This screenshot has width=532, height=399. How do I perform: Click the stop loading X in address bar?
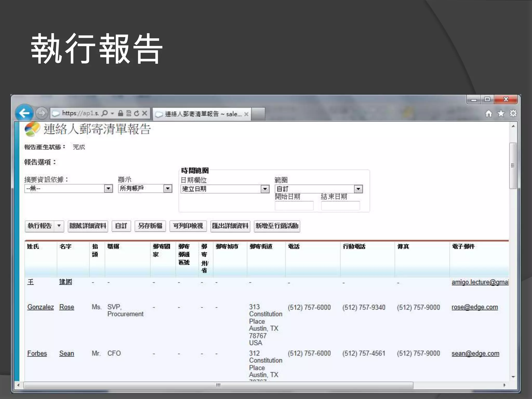[x=145, y=113]
